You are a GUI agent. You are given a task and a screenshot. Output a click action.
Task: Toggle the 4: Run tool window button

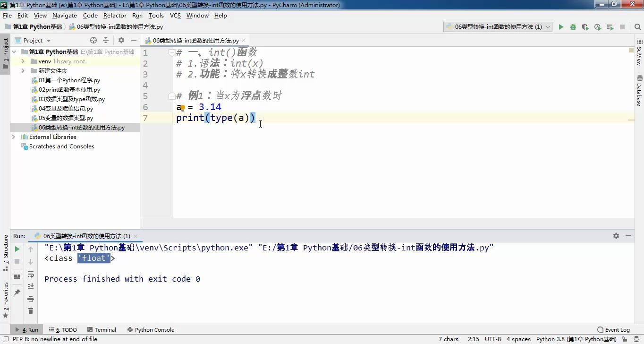coord(26,330)
